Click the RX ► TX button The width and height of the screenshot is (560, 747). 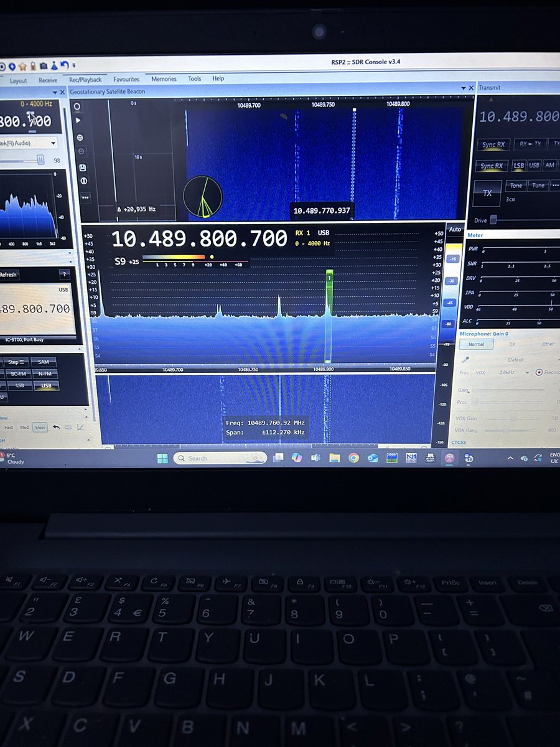point(531,144)
